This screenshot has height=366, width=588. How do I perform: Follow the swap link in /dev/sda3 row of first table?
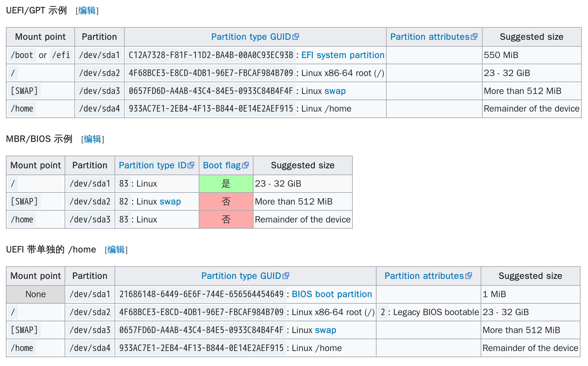tap(335, 91)
